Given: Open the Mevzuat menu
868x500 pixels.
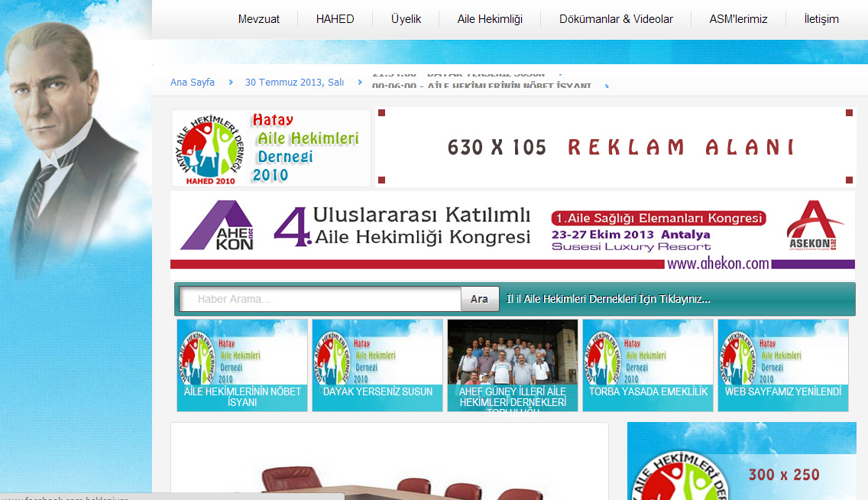Looking at the screenshot, I should [259, 19].
